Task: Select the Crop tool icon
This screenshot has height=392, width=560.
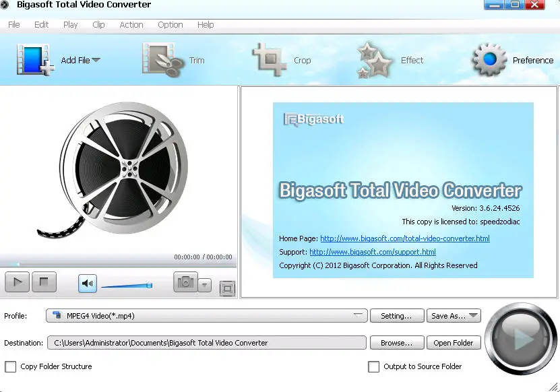Action: click(270, 60)
